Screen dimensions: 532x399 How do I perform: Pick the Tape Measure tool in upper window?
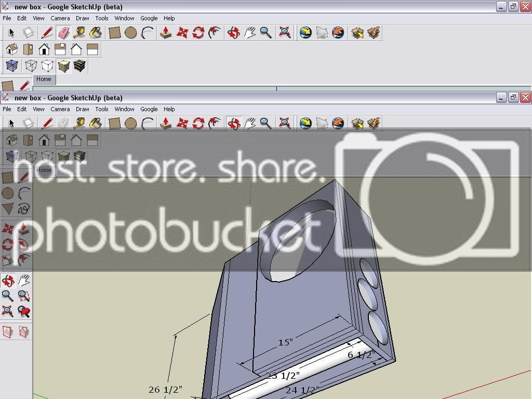[79, 33]
